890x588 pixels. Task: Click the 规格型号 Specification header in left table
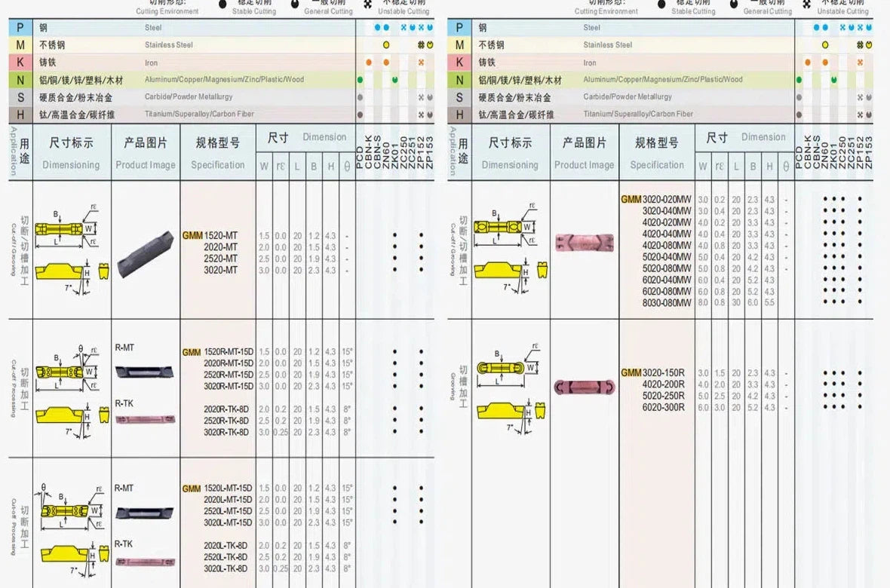[218, 152]
